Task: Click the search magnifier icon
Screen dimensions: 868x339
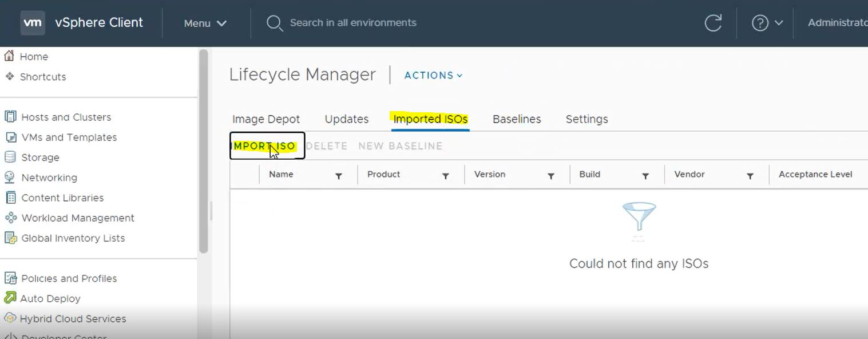Action: [x=275, y=23]
